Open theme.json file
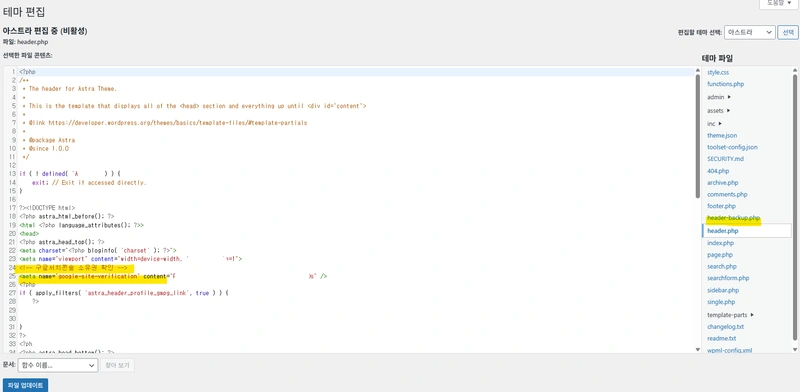Viewport: 800px width, 392px height. tap(722, 135)
